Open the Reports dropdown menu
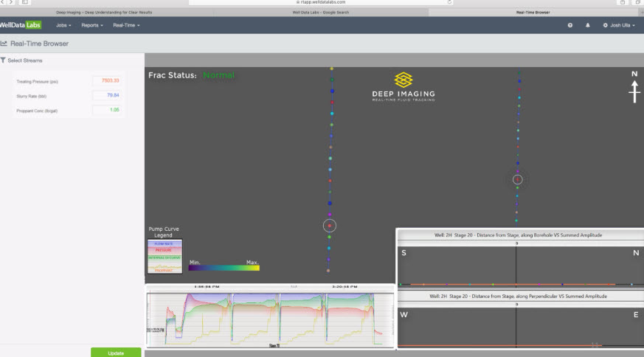The width and height of the screenshot is (644, 357). pos(92,26)
